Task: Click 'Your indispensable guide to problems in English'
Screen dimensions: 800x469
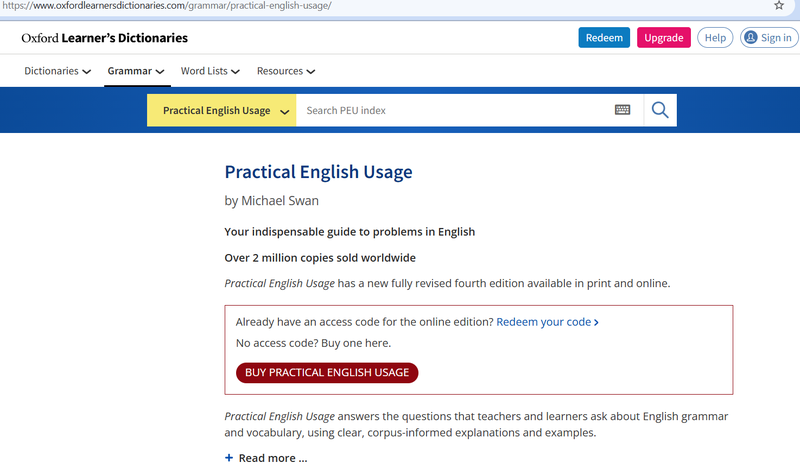Action: click(349, 232)
